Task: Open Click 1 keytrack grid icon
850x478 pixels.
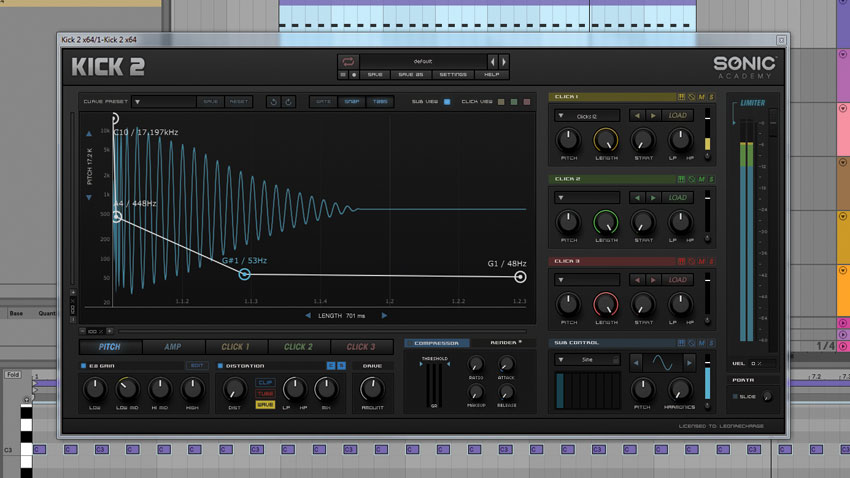Action: (x=681, y=97)
